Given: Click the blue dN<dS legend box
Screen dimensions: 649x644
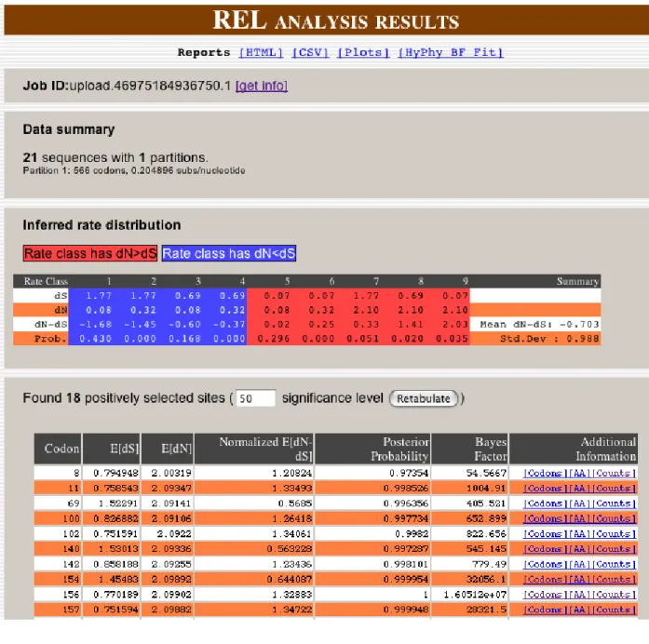Looking at the screenshot, I should (229, 253).
